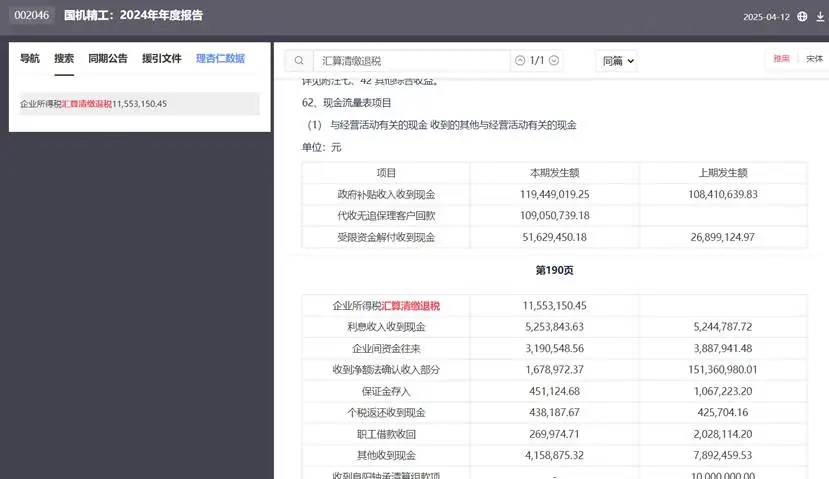Image resolution: width=829 pixels, height=479 pixels.
Task: Click the date 2025-04-12
Action: (x=766, y=17)
